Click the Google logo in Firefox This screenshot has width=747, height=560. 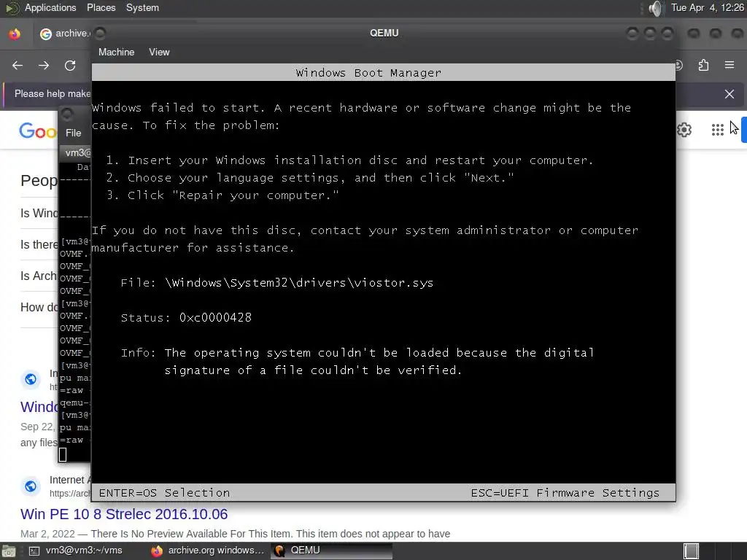click(38, 131)
